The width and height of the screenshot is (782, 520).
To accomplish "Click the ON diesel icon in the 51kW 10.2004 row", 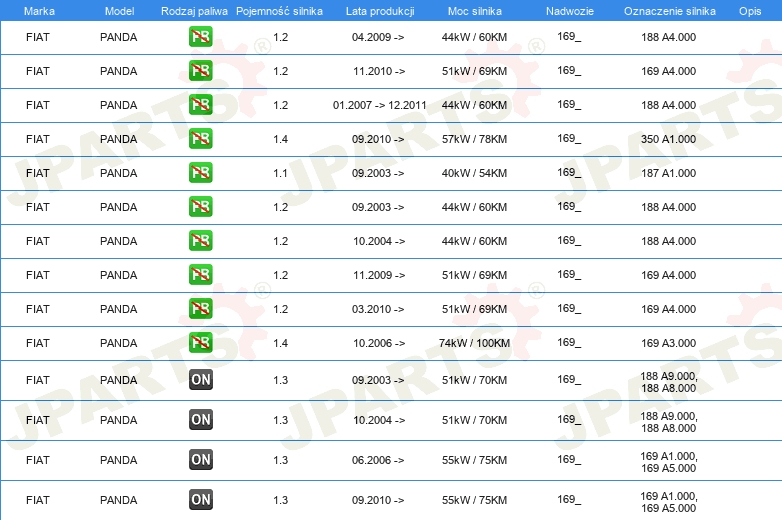I will coord(200,419).
